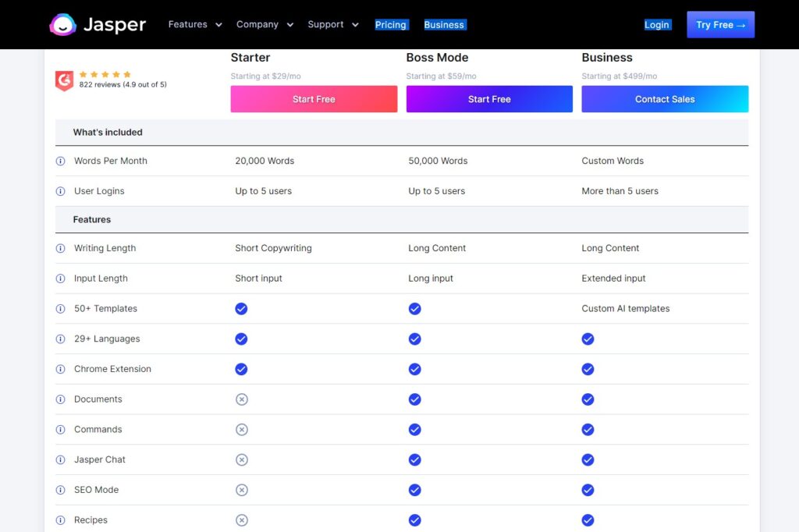
Task: Click the info icon beside 29+ Languages
Action: coord(61,339)
